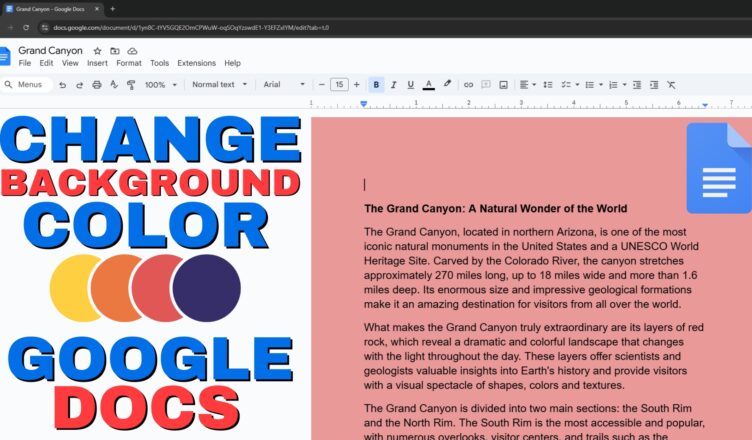Close the Grand Canyon browser tab
The width and height of the screenshot is (752, 440).
(97, 9)
